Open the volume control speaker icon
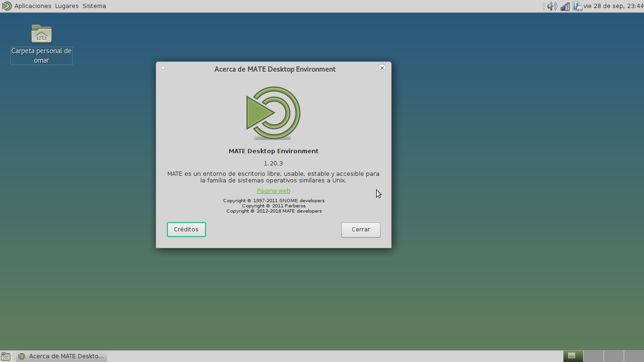Image resolution: width=644 pixels, height=362 pixels. click(552, 6)
